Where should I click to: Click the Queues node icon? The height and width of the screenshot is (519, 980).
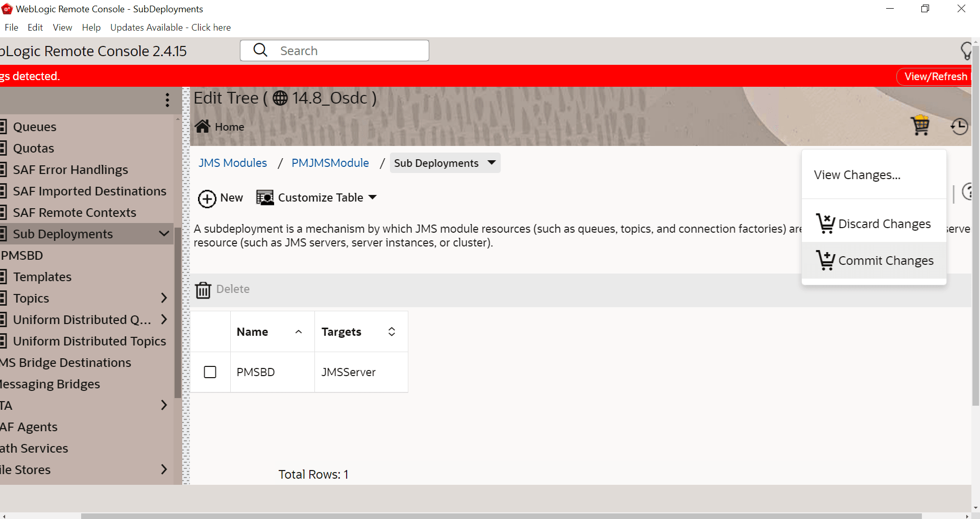click(3, 127)
